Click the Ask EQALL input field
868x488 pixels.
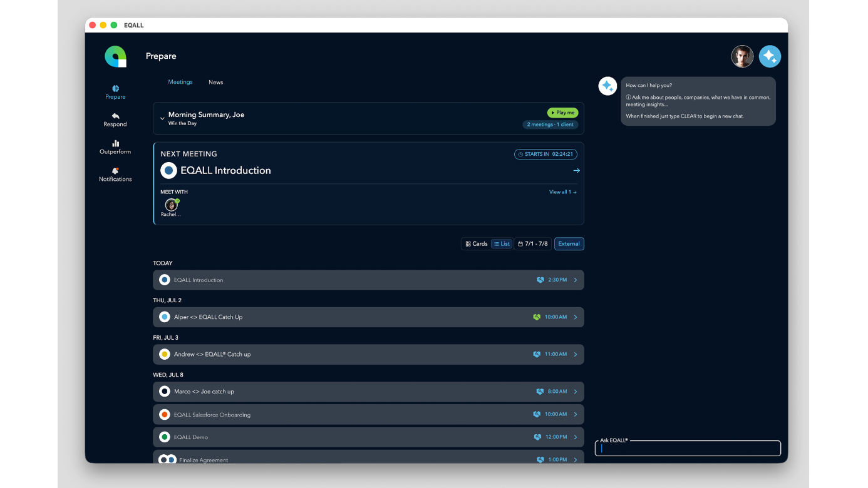(688, 448)
